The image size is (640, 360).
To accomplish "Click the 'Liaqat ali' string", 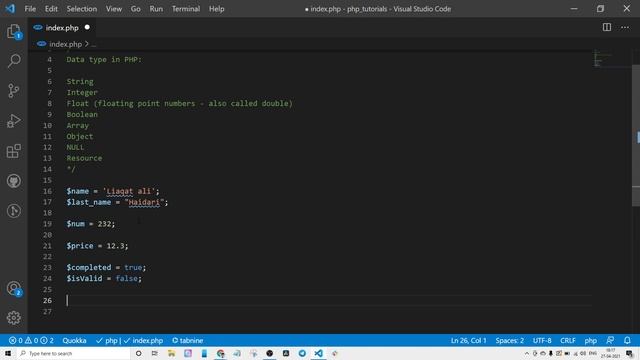I will [129, 191].
